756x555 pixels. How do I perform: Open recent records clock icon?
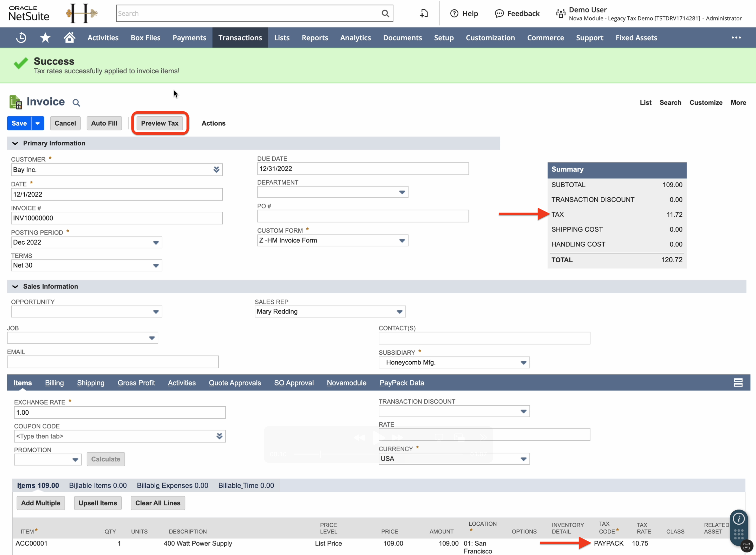coord(21,38)
